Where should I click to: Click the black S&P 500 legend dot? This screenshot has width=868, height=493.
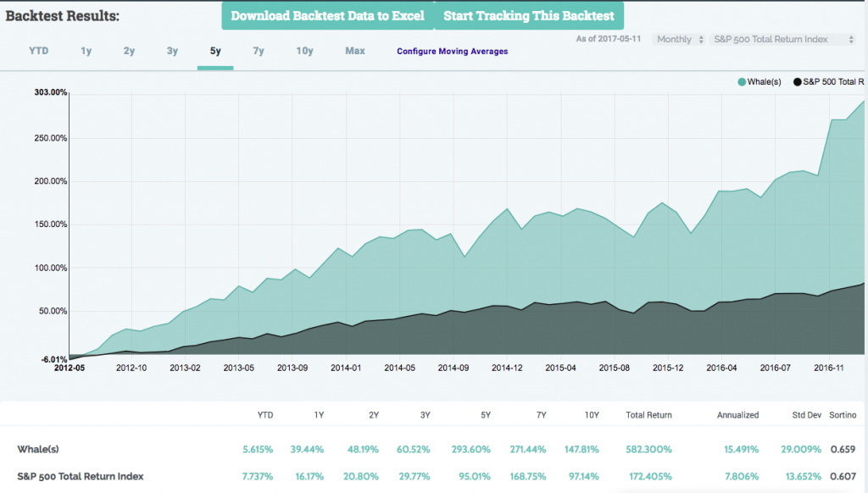pyautogui.click(x=797, y=82)
